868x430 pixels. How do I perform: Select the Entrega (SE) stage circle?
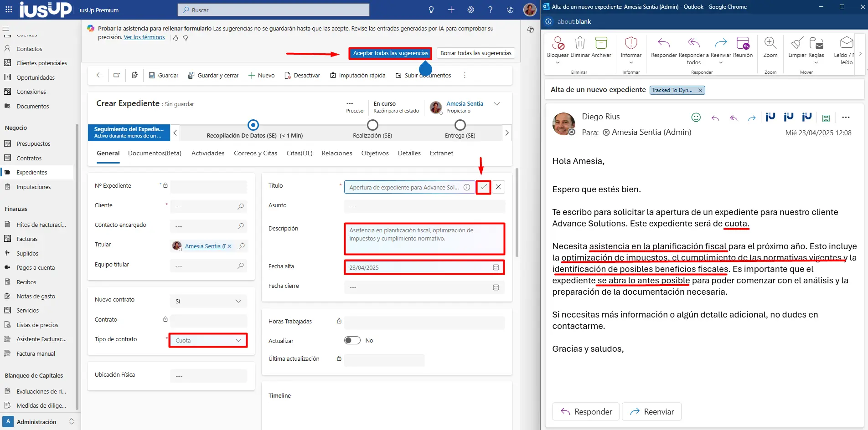click(x=460, y=125)
